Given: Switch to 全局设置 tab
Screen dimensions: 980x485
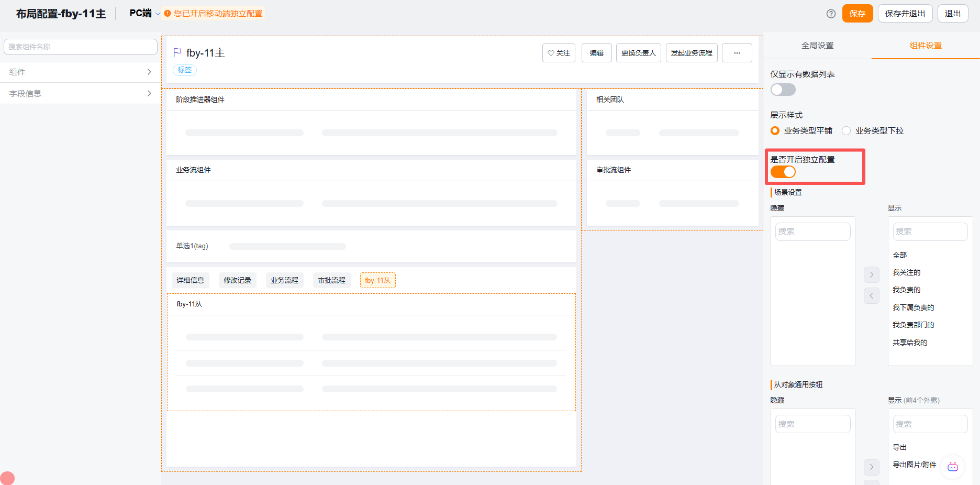Looking at the screenshot, I should (817, 46).
